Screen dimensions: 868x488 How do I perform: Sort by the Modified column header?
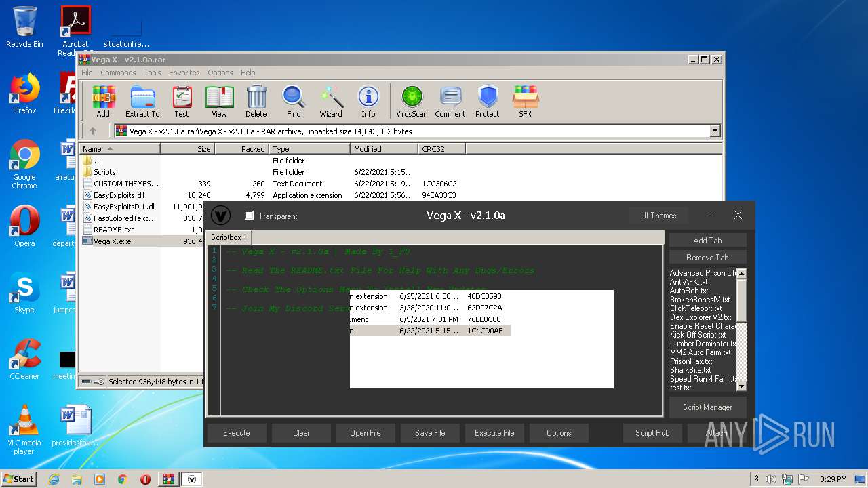click(384, 148)
